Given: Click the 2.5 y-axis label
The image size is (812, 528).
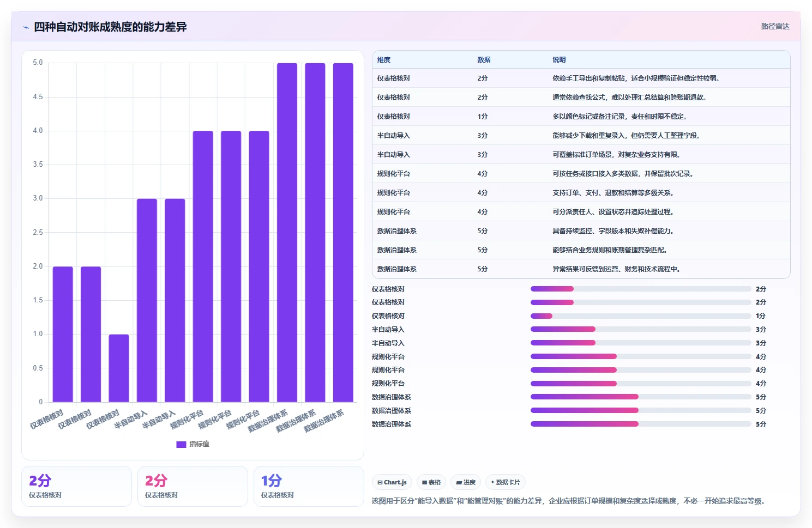Looking at the screenshot, I should (38, 233).
